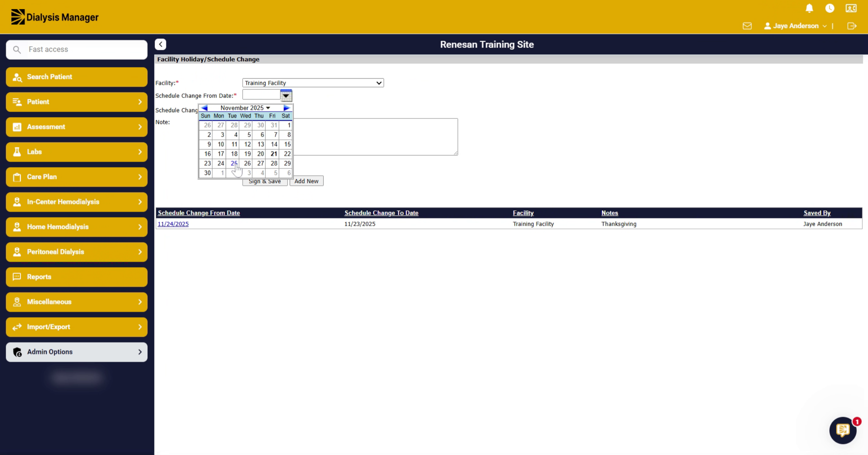Click the clock icon in header
The width and height of the screenshot is (868, 455).
[830, 8]
